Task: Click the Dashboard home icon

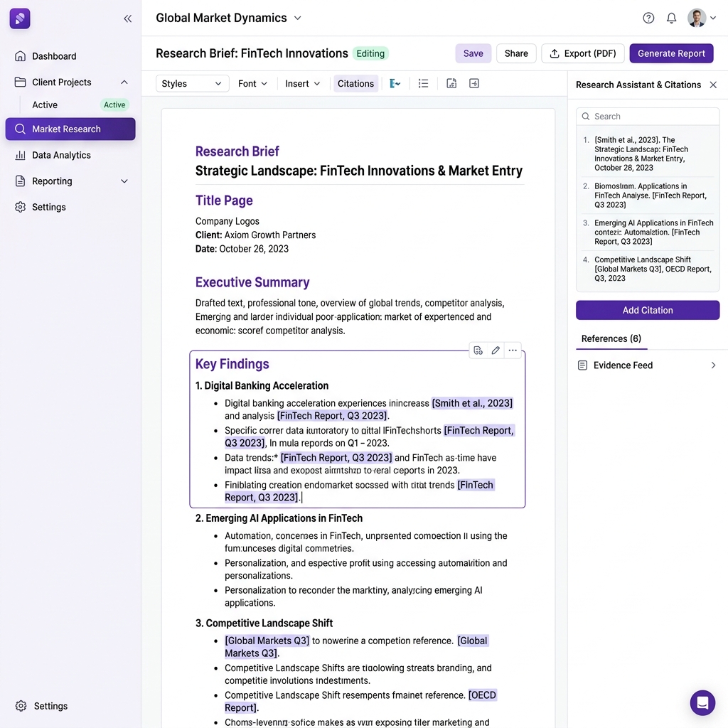Action: [x=20, y=56]
